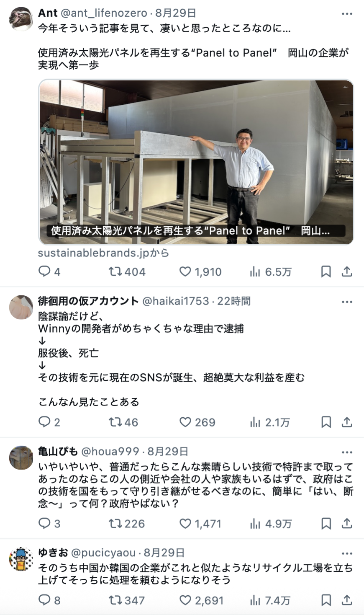Image resolution: width=364 pixels, height=615 pixels.
Task: Open more options on haikai1753's tweet
Action: [347, 302]
